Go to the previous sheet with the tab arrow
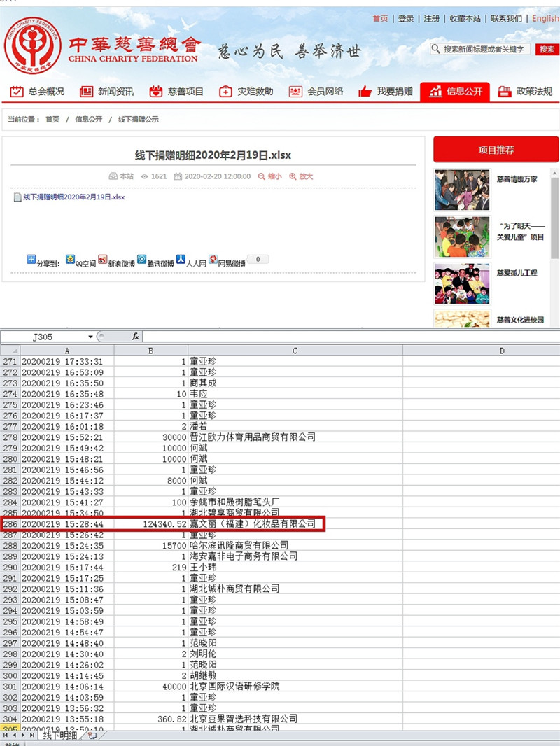The height and width of the screenshot is (746, 560). (x=15, y=735)
